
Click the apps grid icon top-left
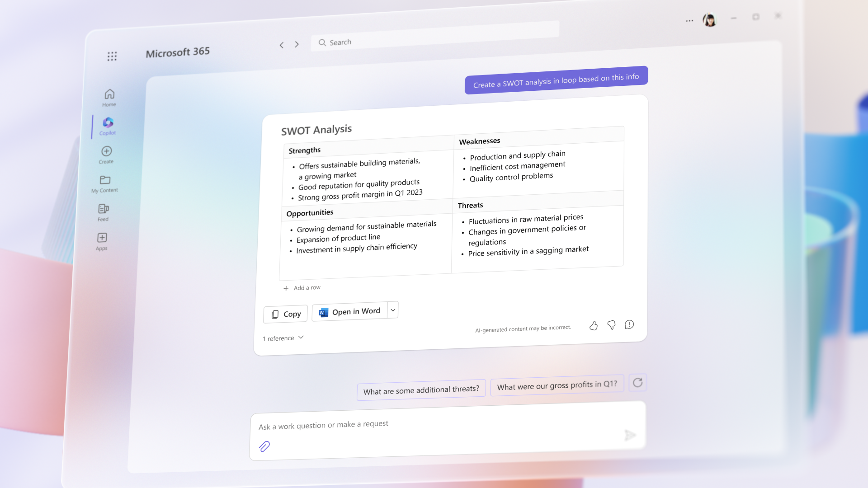coord(112,56)
